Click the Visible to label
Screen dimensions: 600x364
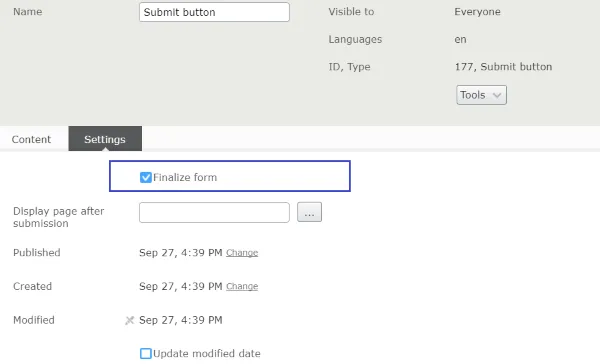tap(351, 12)
